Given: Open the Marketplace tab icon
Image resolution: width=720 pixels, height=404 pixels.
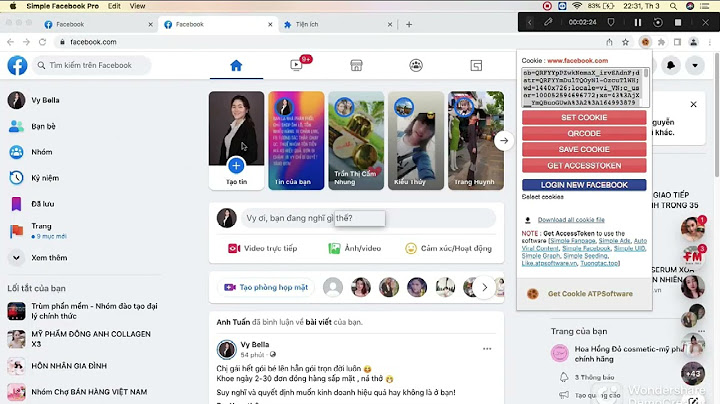Looking at the screenshot, I should pyautogui.click(x=356, y=66).
